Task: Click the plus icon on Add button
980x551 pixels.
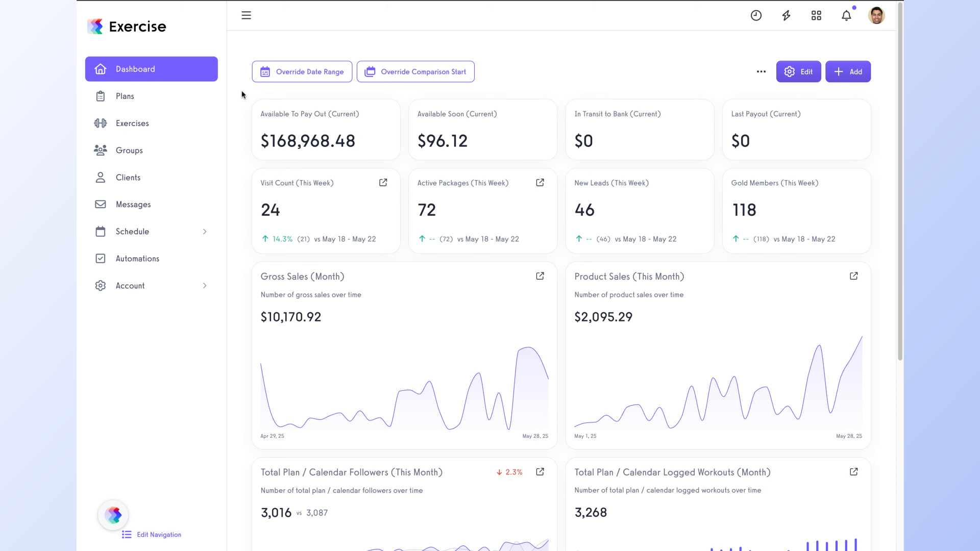Action: click(x=839, y=71)
